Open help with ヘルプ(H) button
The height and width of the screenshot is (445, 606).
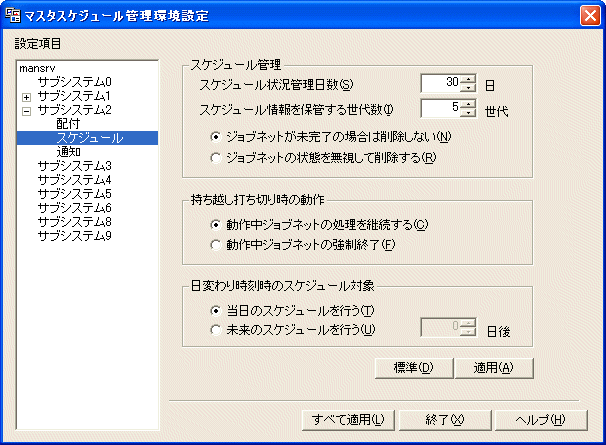[x=541, y=420]
